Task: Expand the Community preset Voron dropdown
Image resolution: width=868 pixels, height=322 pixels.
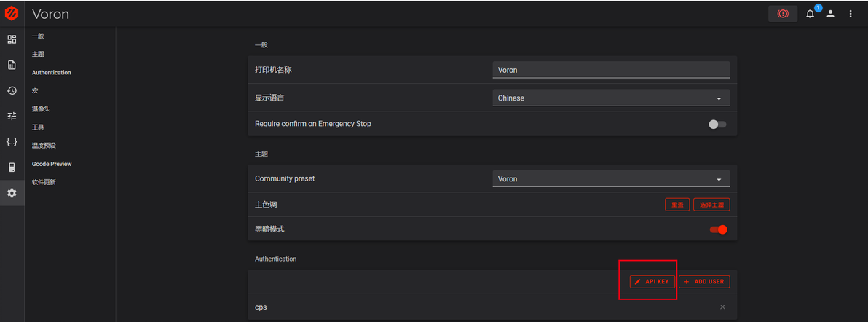Action: click(611, 178)
